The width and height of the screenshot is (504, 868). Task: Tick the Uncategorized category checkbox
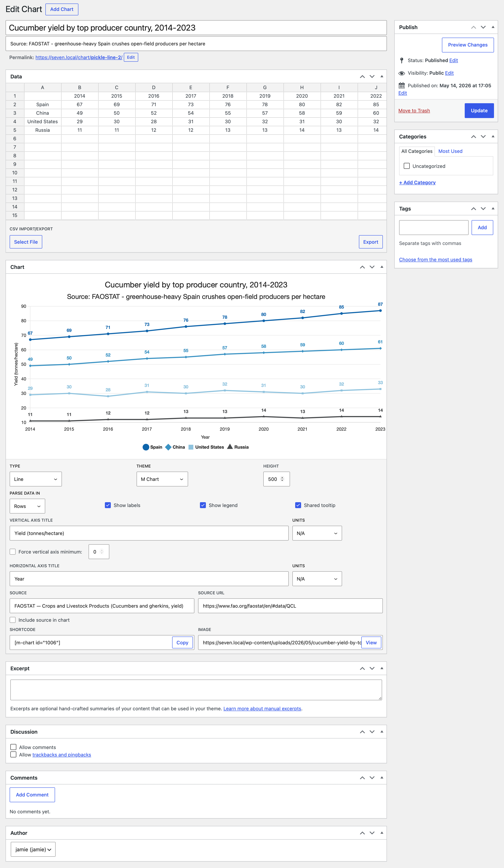point(407,166)
